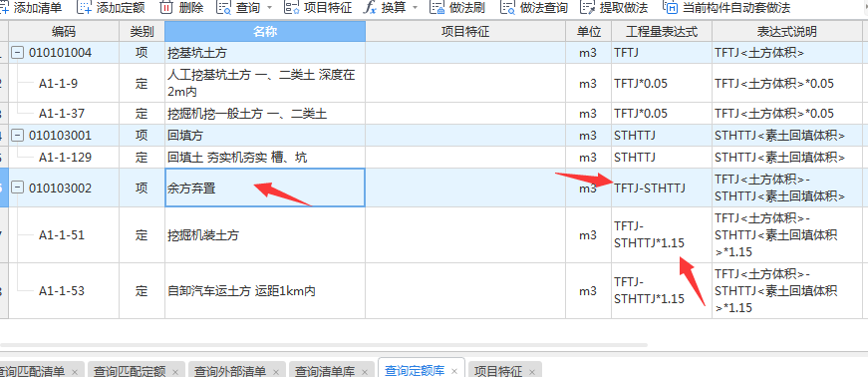Select code cell A1-1-129
868x377 pixels.
pyautogui.click(x=64, y=158)
